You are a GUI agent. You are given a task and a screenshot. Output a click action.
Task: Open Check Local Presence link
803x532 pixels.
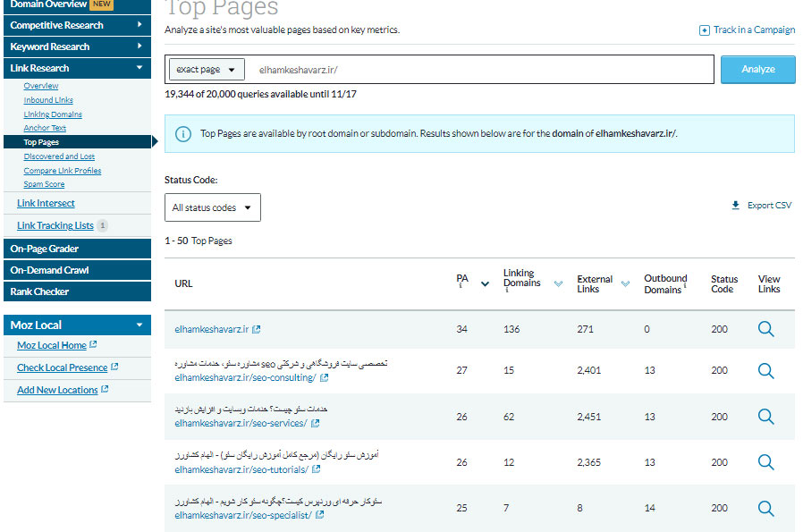[x=63, y=367]
